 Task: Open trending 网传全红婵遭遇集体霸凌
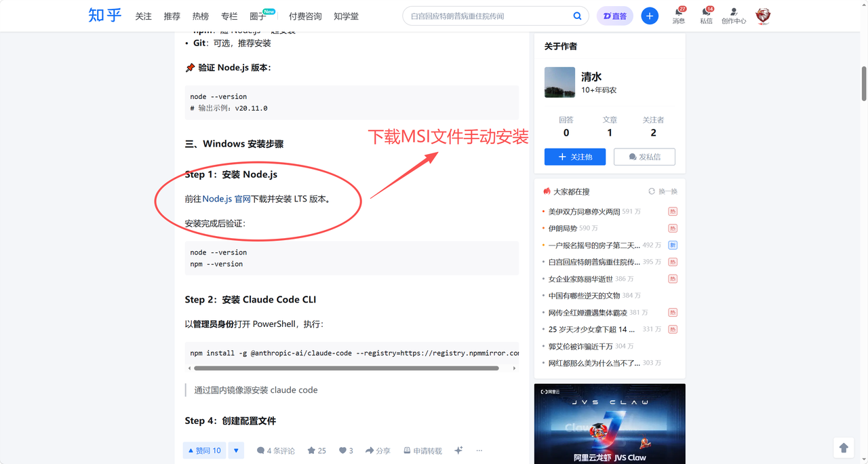[x=587, y=313]
